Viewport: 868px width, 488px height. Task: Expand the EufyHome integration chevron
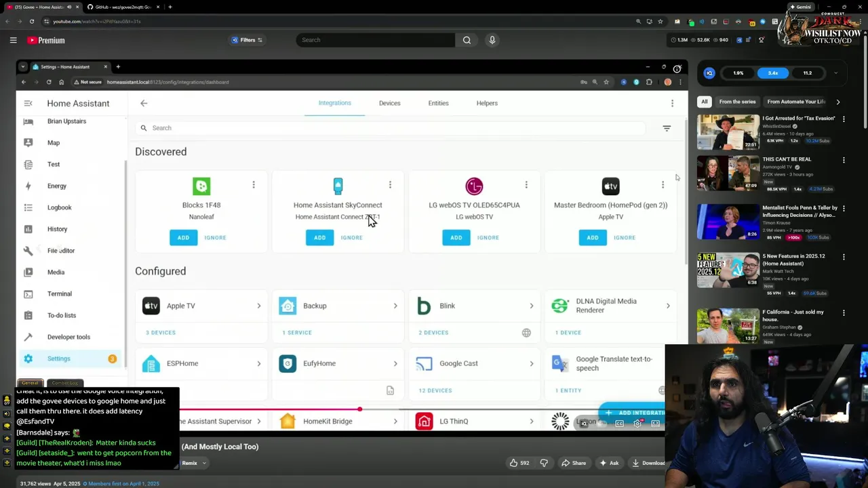(x=395, y=363)
